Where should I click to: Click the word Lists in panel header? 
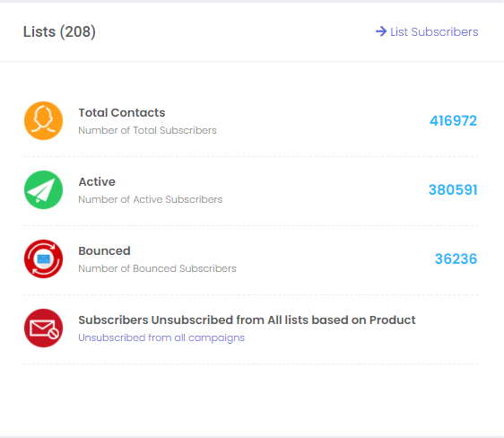point(39,31)
